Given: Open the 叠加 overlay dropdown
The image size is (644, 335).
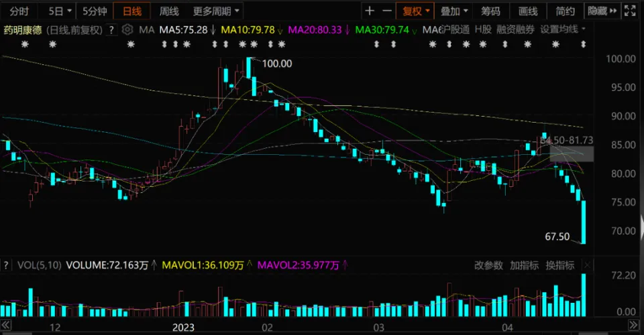Looking at the screenshot, I should [454, 11].
